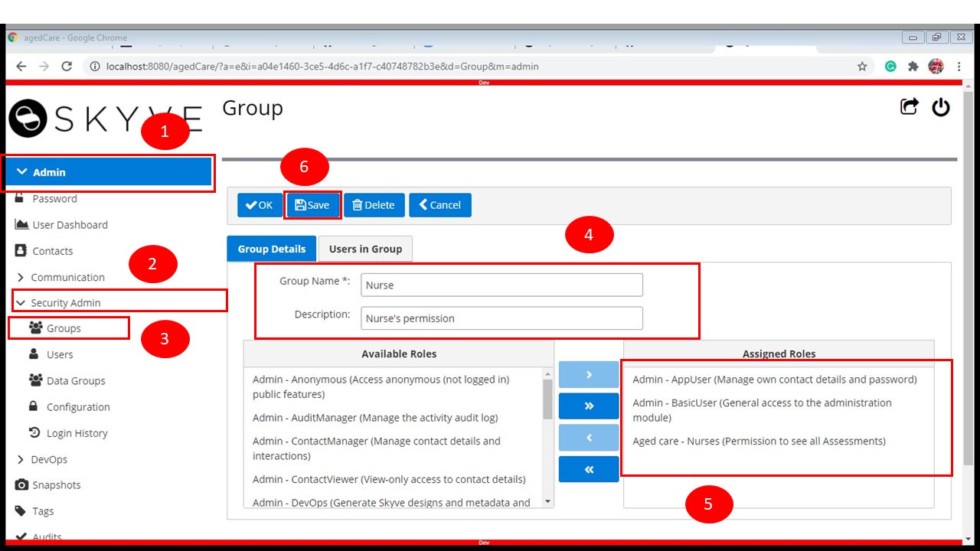This screenshot has width=980, height=551.
Task: Click single right arrow add role button
Action: (x=589, y=374)
